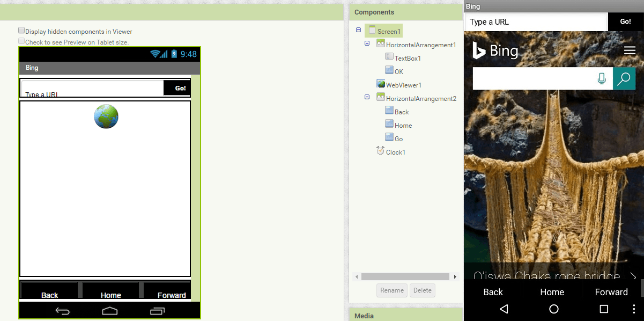Select the Screen1 component icon
Screen dimensions: 644x321
coord(372,31)
